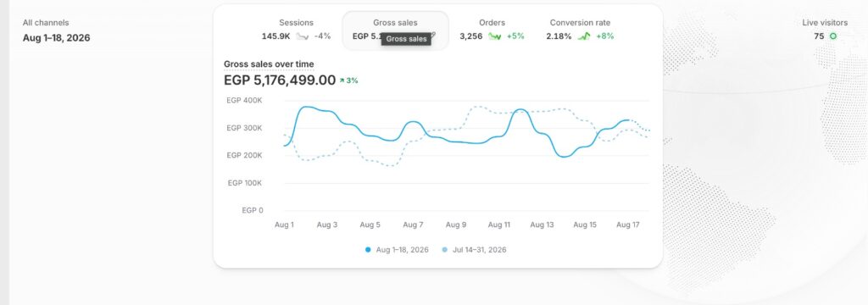
Task: Click the Aug 7 x-axis label
Action: coord(413,225)
